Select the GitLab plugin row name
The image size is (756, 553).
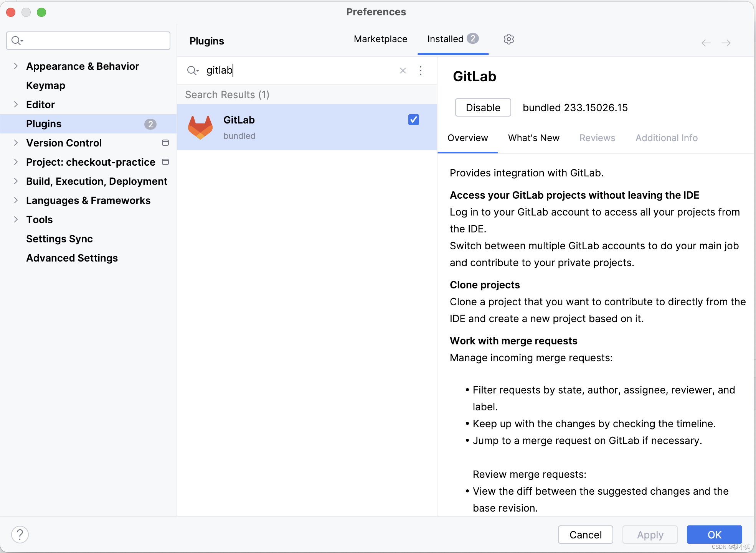pos(239,120)
